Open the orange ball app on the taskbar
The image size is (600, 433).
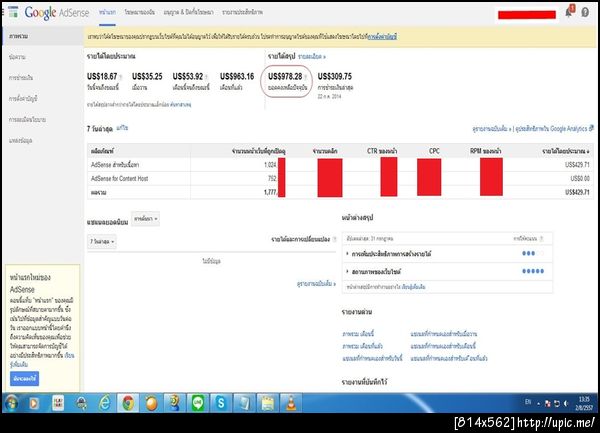(x=151, y=403)
